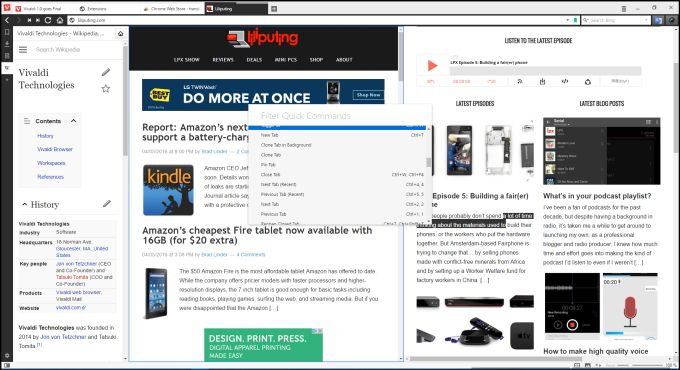Open the closed tabs trash can
The height and width of the screenshot is (370, 680).
(x=624, y=9)
